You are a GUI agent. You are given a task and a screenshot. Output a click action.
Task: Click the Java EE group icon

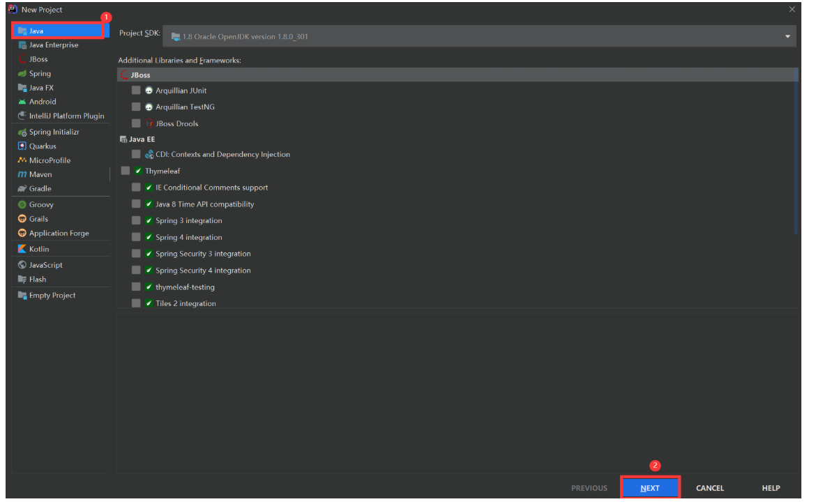123,139
